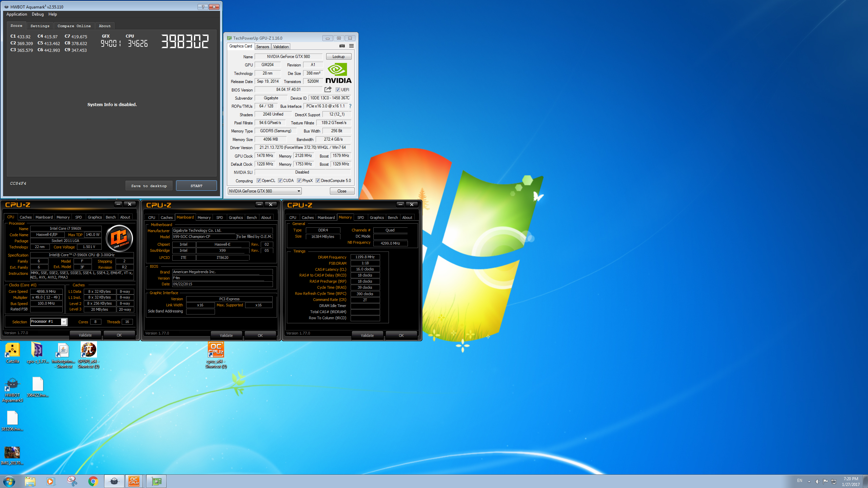Open the Sensors tab in GPU-Z

pos(262,47)
